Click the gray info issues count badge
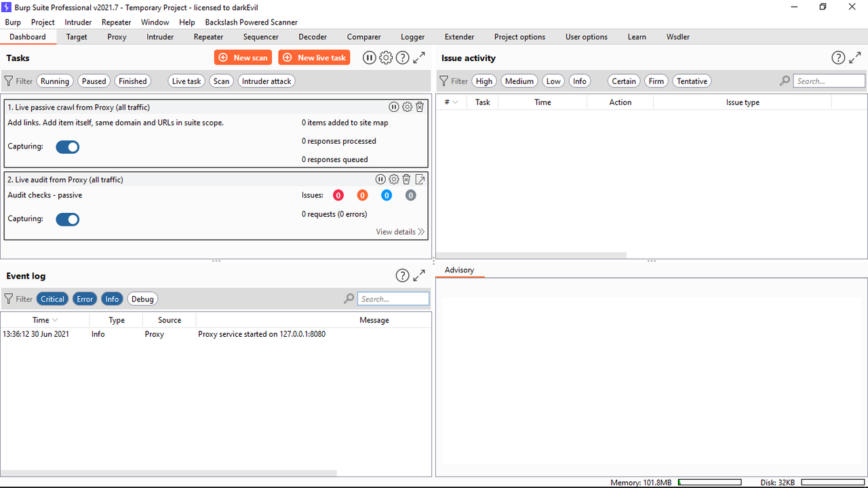Image resolution: width=868 pixels, height=488 pixels. coord(410,195)
